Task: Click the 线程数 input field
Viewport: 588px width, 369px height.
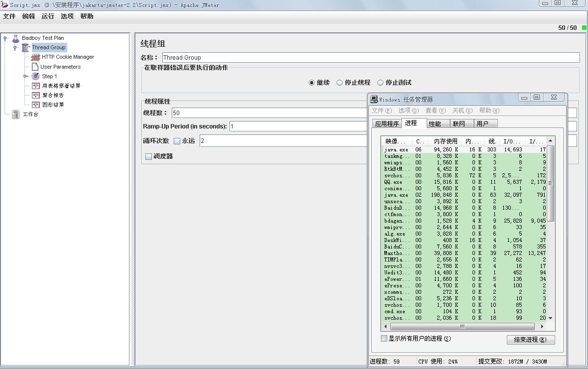Action: pyautogui.click(x=269, y=113)
